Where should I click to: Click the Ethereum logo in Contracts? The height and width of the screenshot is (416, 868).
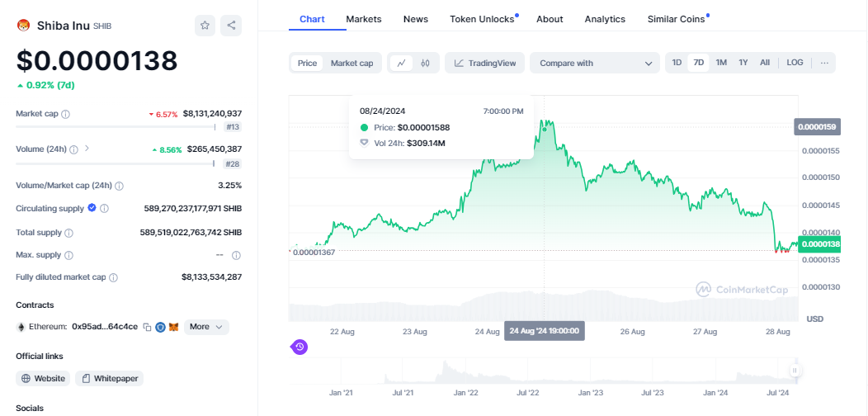click(x=21, y=327)
